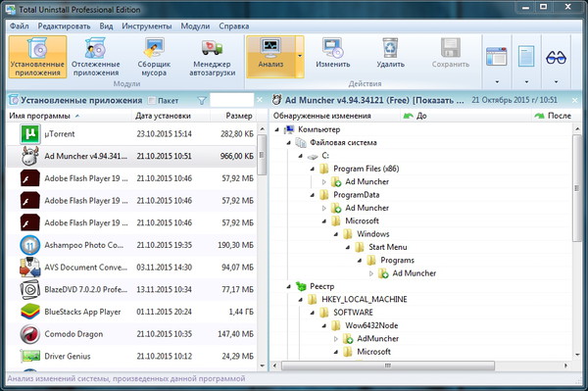Image resolution: width=588 pixels, height=391 pixels.
Task: Click the glasses view icon
Action: tap(556, 58)
